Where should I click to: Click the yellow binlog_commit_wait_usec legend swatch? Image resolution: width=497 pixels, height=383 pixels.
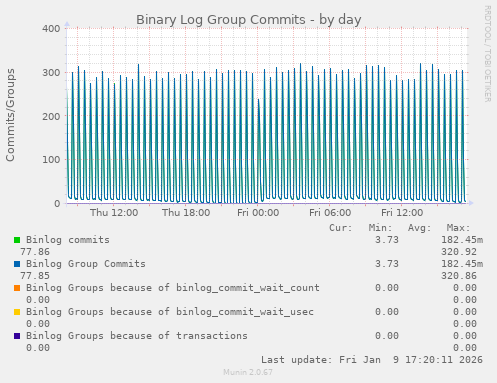click(x=17, y=312)
